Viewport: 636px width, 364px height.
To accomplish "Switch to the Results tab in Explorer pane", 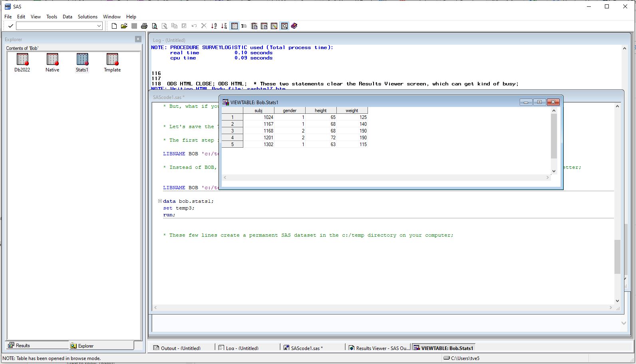I will click(x=23, y=346).
